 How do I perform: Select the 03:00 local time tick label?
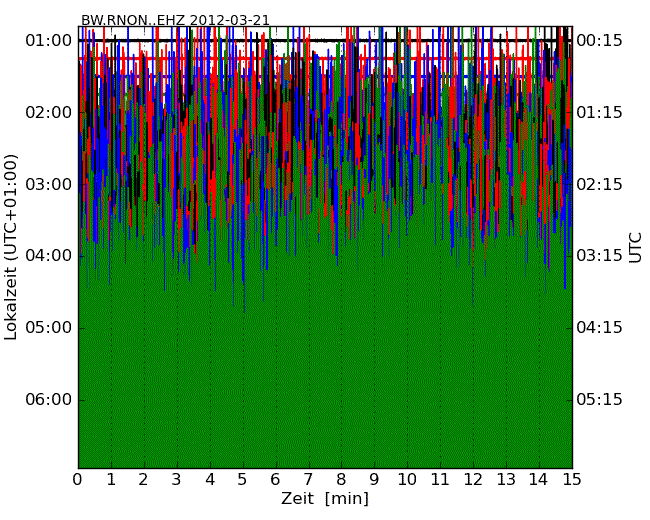(49, 184)
